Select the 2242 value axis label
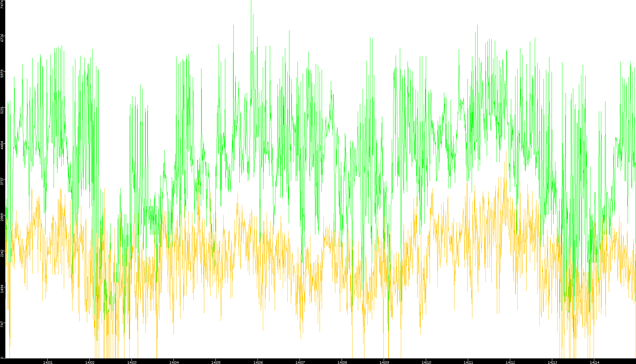The height and width of the screenshot is (364, 636). click(x=2, y=253)
